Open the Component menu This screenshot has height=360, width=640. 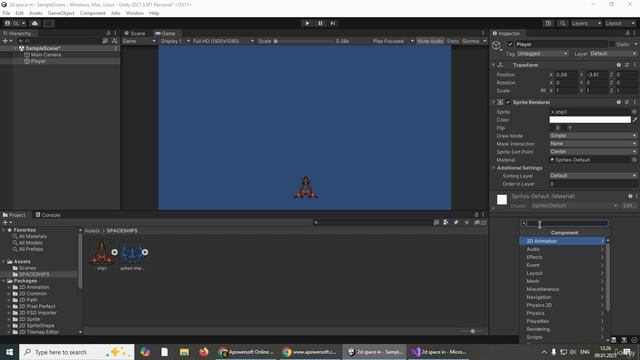(x=93, y=13)
